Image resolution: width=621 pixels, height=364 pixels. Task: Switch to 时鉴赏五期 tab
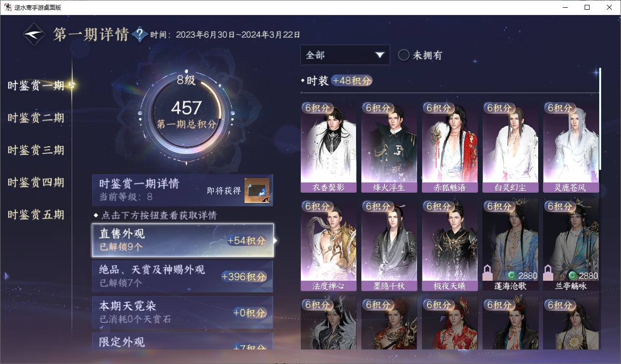36,215
